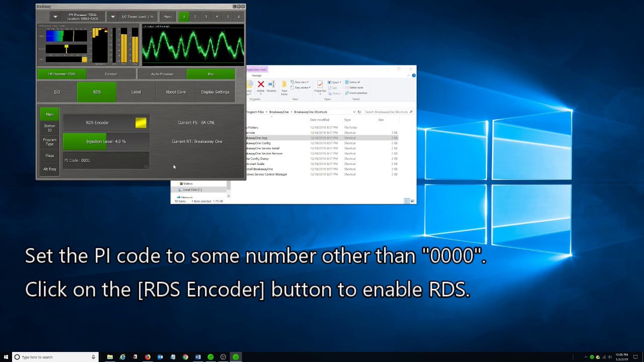
Task: Open the Open dropdown in ribbon
Action: click(x=334, y=82)
